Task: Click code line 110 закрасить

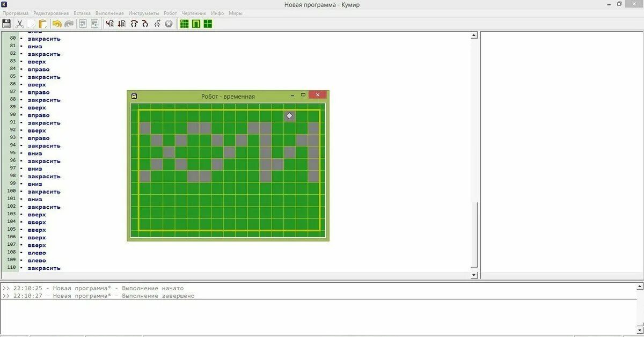Action: coord(44,268)
